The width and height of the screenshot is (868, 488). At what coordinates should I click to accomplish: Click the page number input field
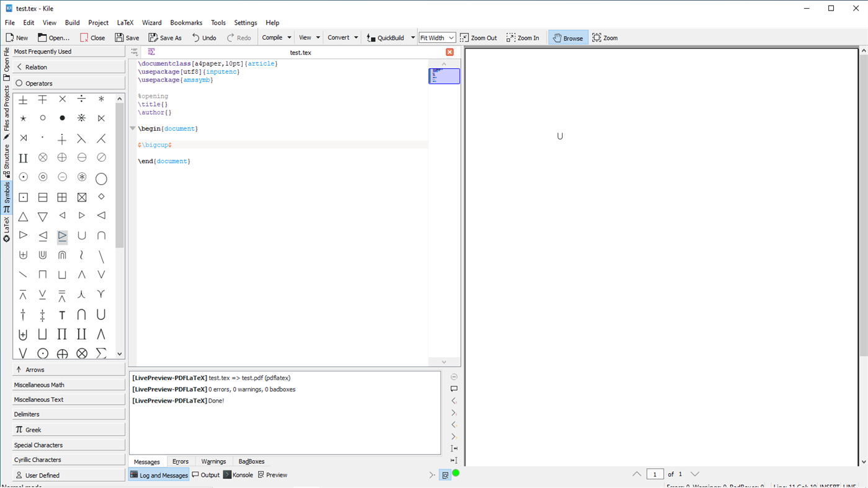click(x=655, y=474)
